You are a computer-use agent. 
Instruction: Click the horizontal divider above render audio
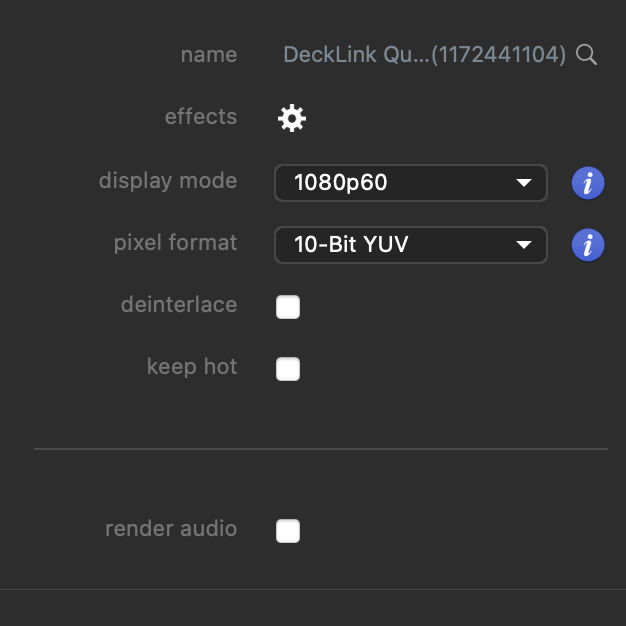[x=320, y=449]
